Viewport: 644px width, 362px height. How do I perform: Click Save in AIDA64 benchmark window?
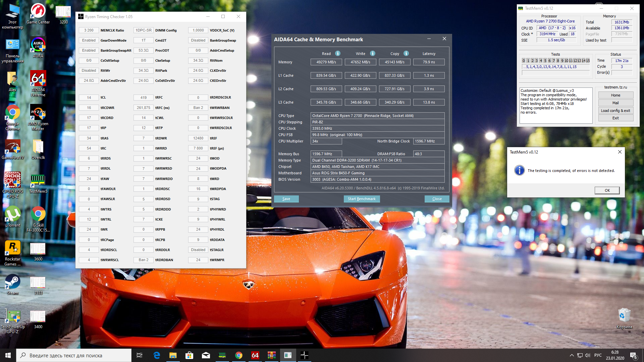pos(286,199)
